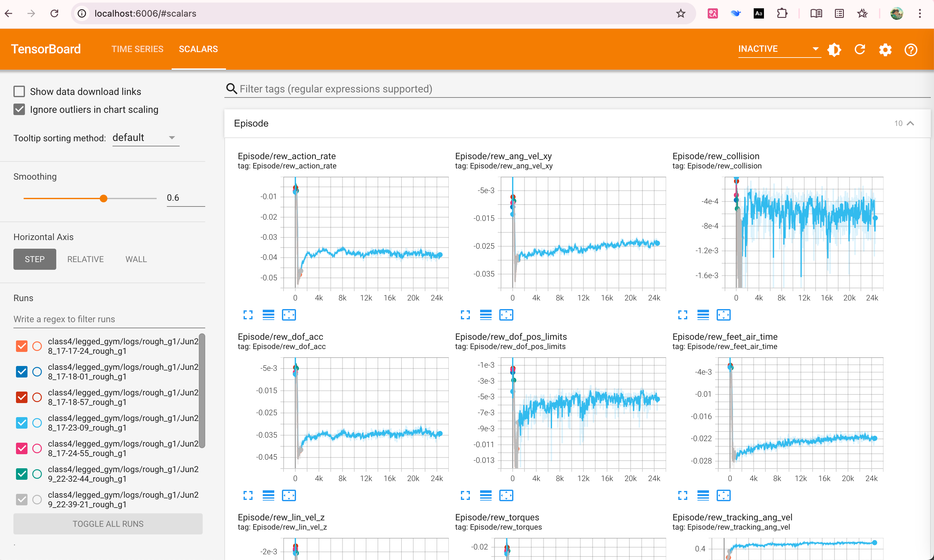The image size is (934, 560).
Task: Open Tooltip sorting method dropdown
Action: [146, 138]
